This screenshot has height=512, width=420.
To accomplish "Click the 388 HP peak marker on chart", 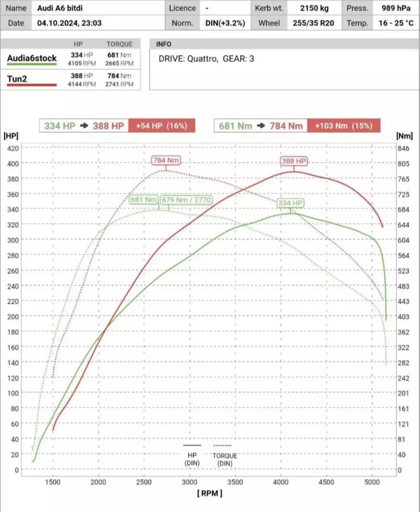I will 294,161.
